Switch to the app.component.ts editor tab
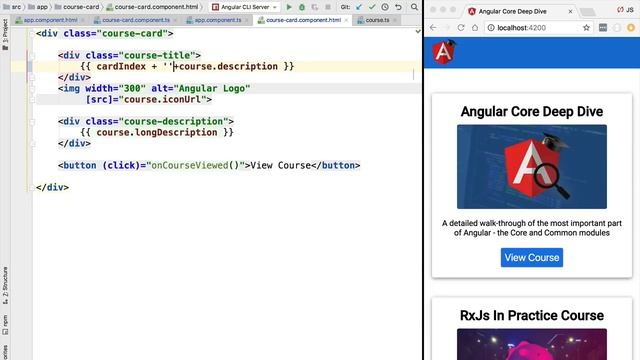The image size is (640, 360). (x=218, y=20)
